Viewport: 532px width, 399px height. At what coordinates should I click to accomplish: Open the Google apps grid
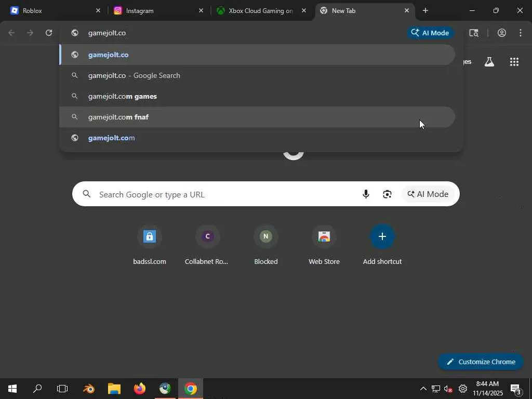tap(514, 62)
